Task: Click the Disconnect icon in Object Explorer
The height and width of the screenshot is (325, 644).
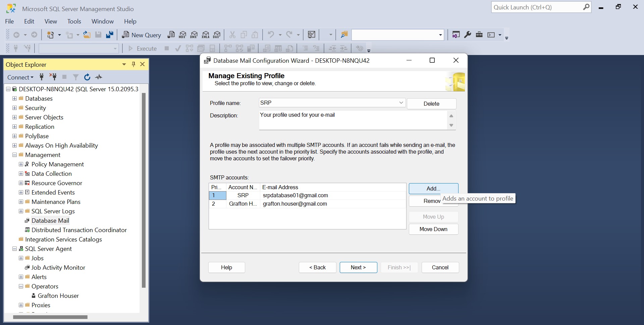Action: tap(53, 77)
